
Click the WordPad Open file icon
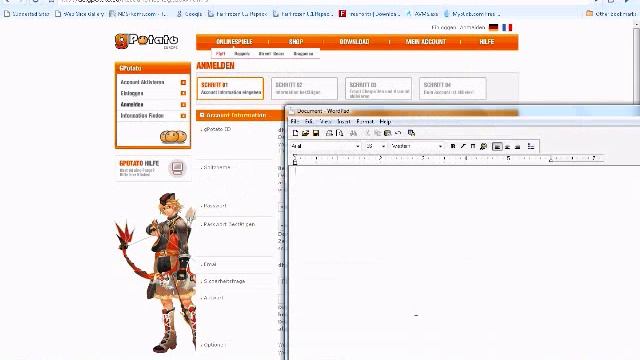point(305,133)
